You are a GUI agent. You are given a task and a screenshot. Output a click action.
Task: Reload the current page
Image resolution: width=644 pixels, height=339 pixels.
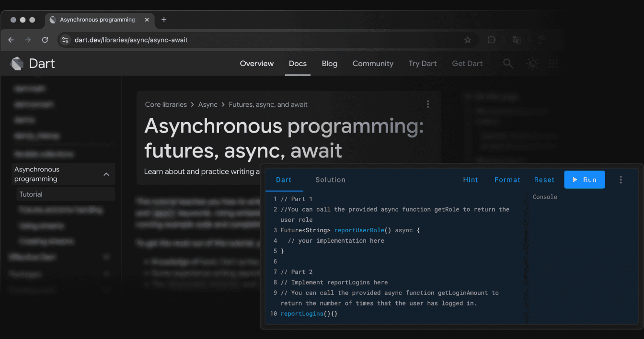point(45,40)
